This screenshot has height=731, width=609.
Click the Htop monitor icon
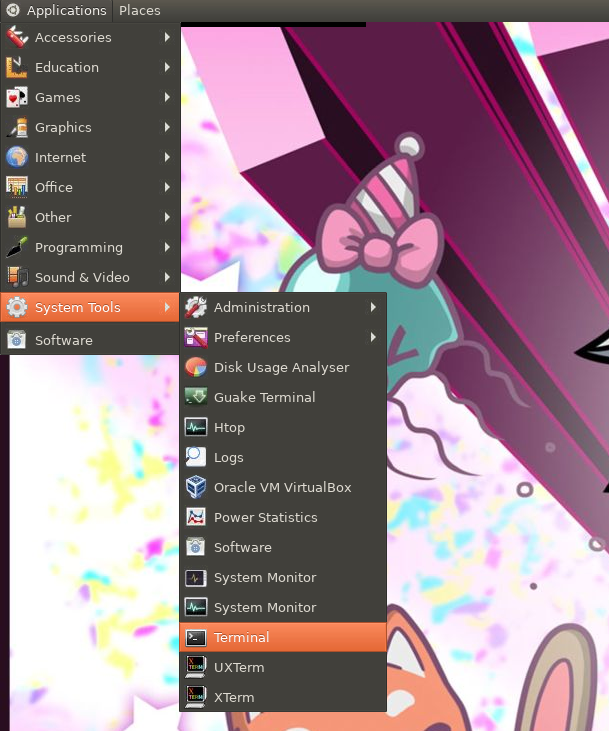pyautogui.click(x=196, y=427)
